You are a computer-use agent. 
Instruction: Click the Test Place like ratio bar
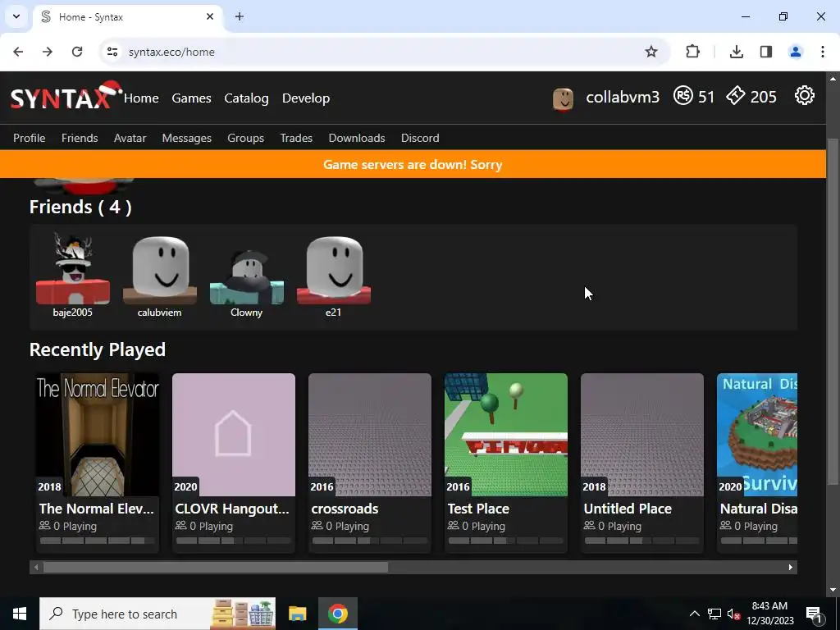[x=505, y=541]
